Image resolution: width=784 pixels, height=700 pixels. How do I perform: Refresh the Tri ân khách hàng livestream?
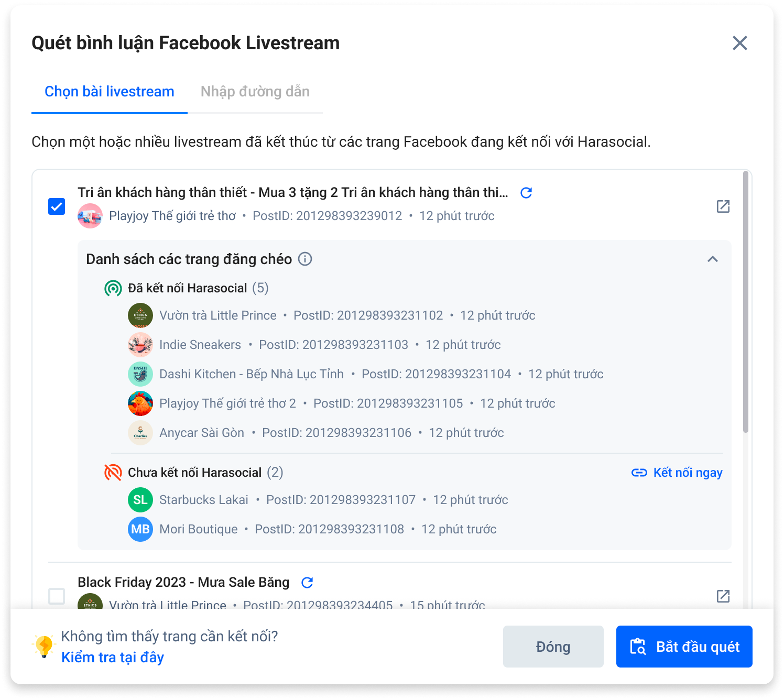tap(526, 193)
